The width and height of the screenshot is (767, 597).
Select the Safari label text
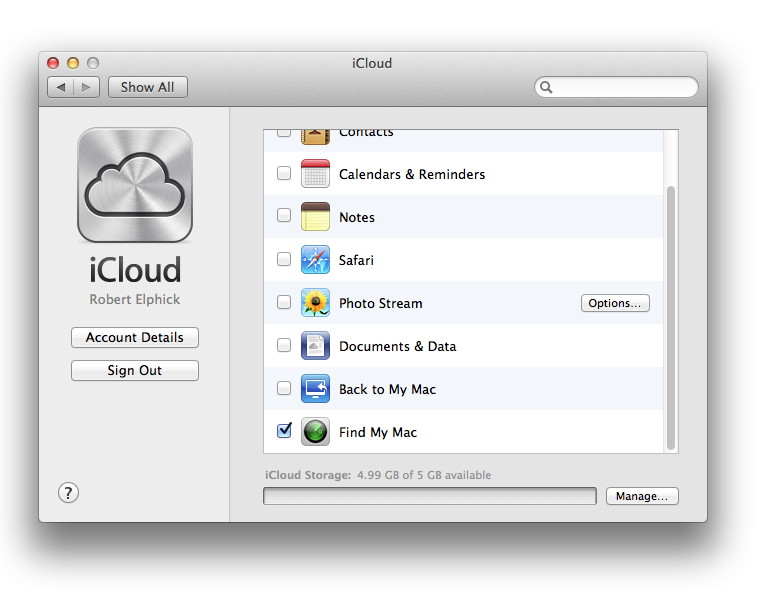(356, 260)
